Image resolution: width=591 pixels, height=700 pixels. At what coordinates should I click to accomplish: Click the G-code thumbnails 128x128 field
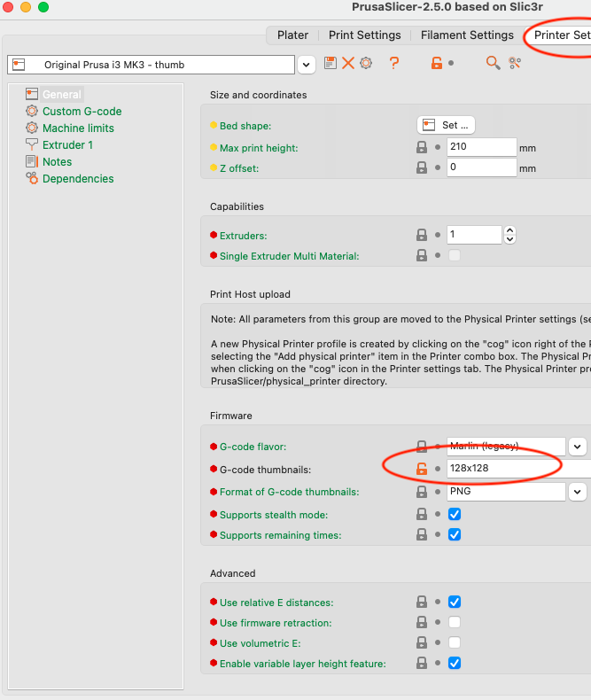tap(518, 469)
